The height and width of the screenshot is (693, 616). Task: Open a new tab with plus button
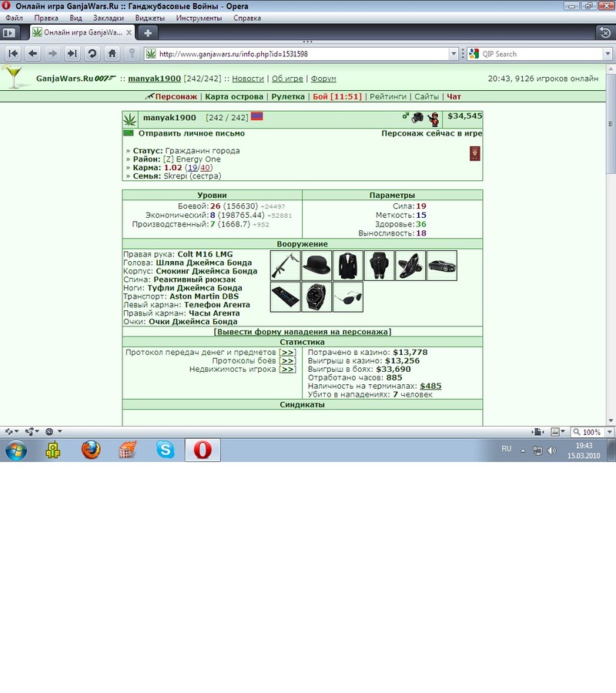pos(148,32)
